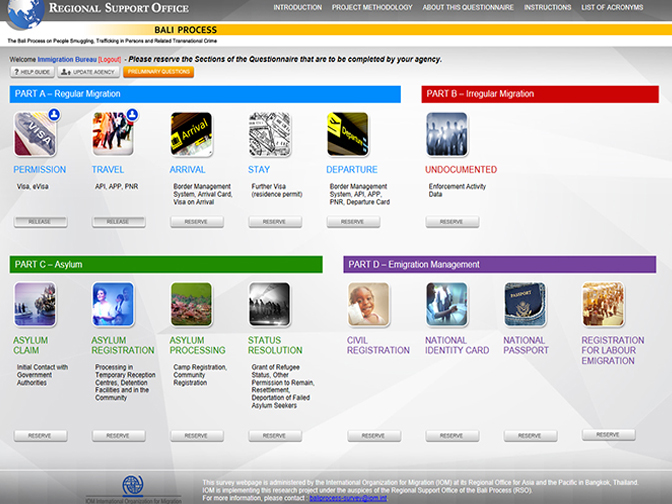Open the Stay section stamp icon

point(270,134)
